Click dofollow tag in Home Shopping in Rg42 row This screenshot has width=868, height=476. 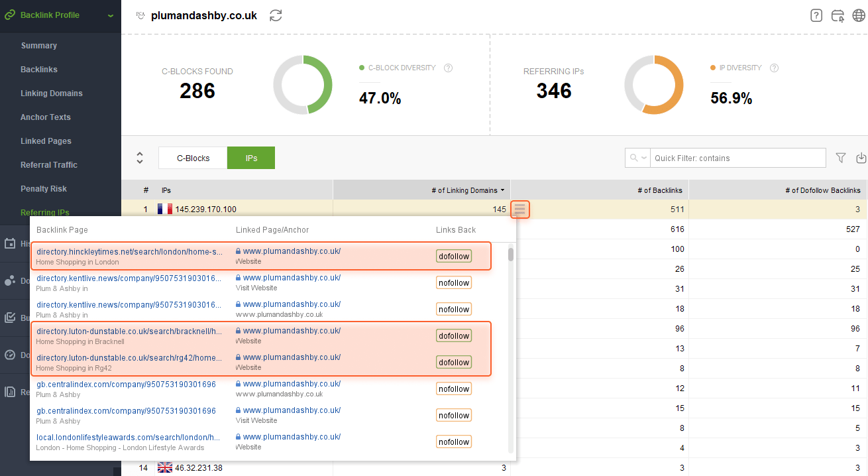454,362
